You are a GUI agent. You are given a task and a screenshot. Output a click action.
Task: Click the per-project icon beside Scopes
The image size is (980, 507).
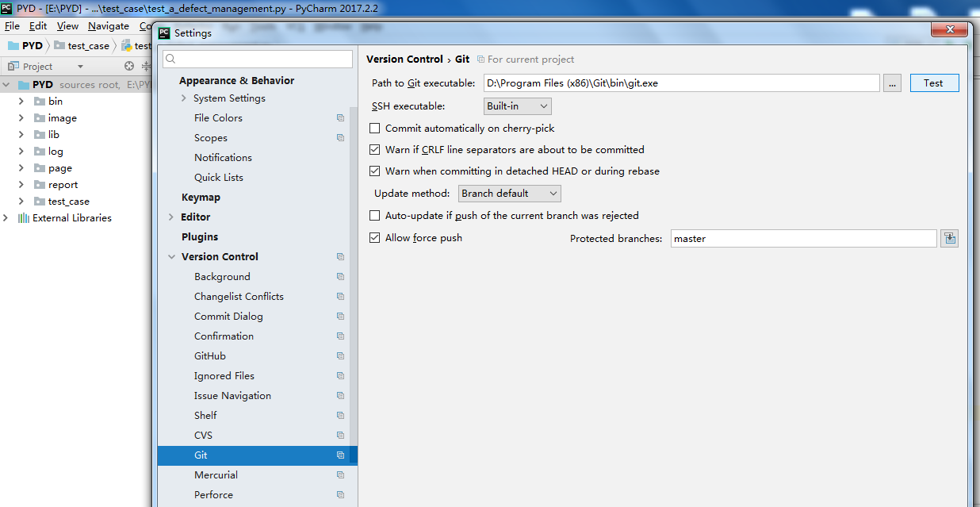[340, 137]
